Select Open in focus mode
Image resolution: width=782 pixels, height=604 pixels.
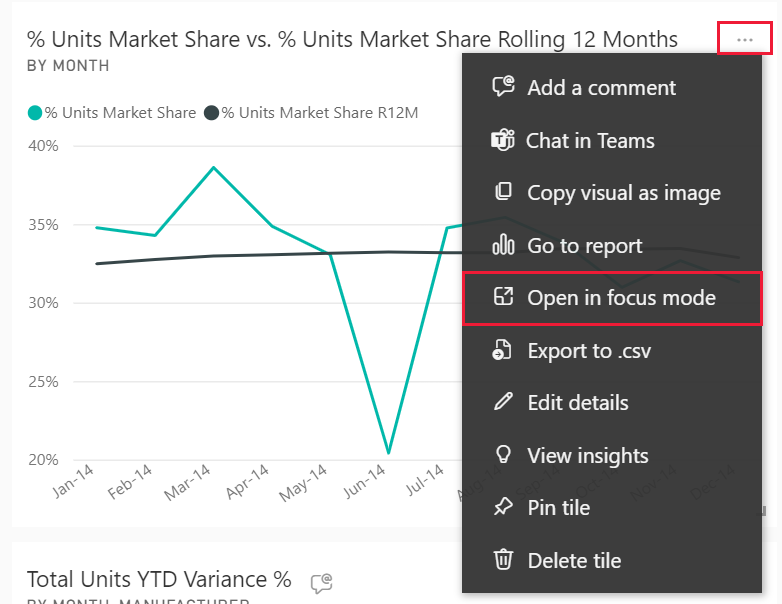coord(621,298)
